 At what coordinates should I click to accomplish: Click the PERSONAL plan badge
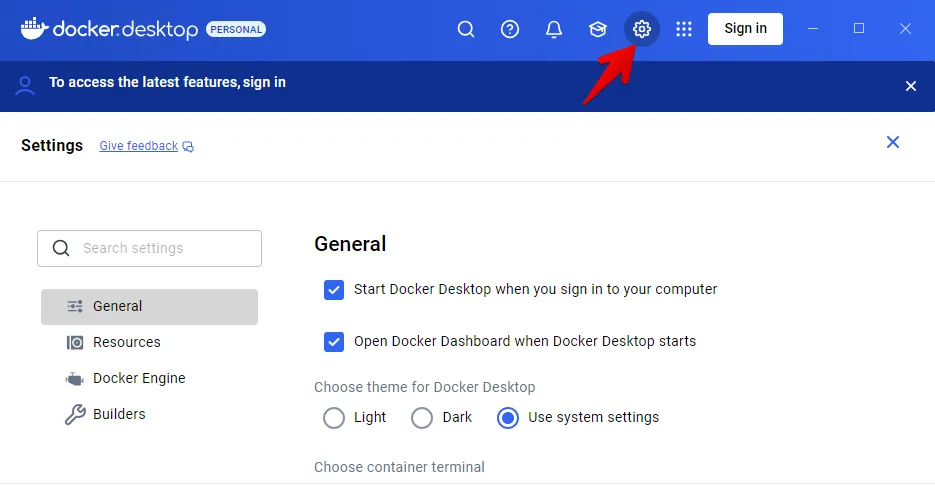[236, 29]
